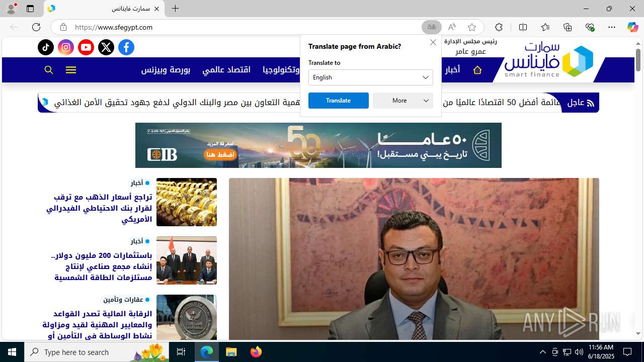Open browser Extensions icon
644x362 pixels.
[x=499, y=27]
